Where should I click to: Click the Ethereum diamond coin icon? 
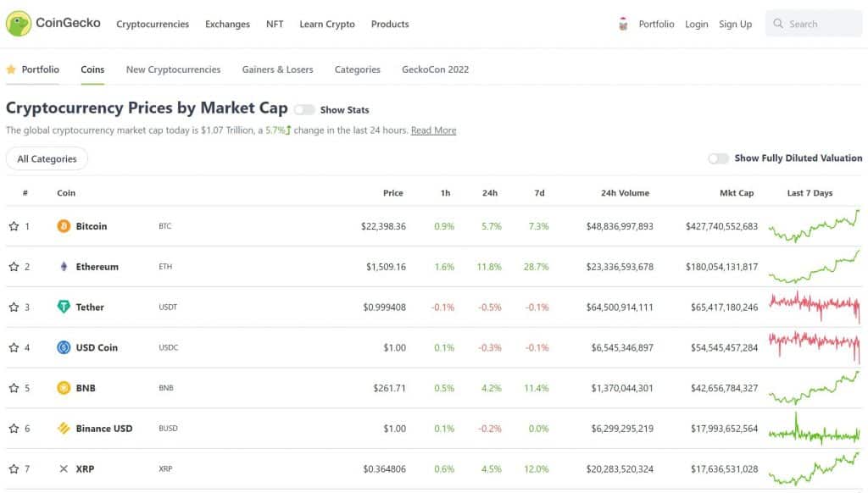[x=64, y=266]
